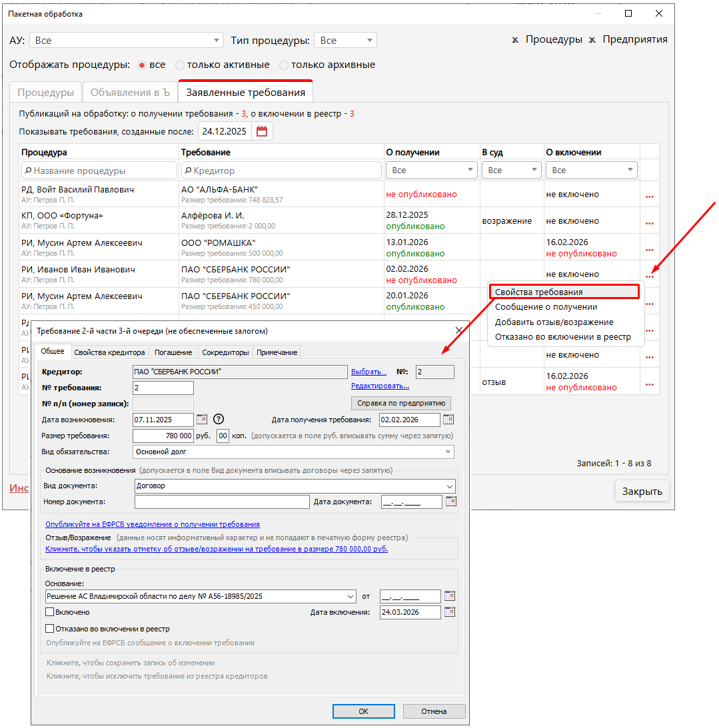The height and width of the screenshot is (728, 719).
Task: Open the "Тип процедуры" dropdown
Action: pos(370,41)
